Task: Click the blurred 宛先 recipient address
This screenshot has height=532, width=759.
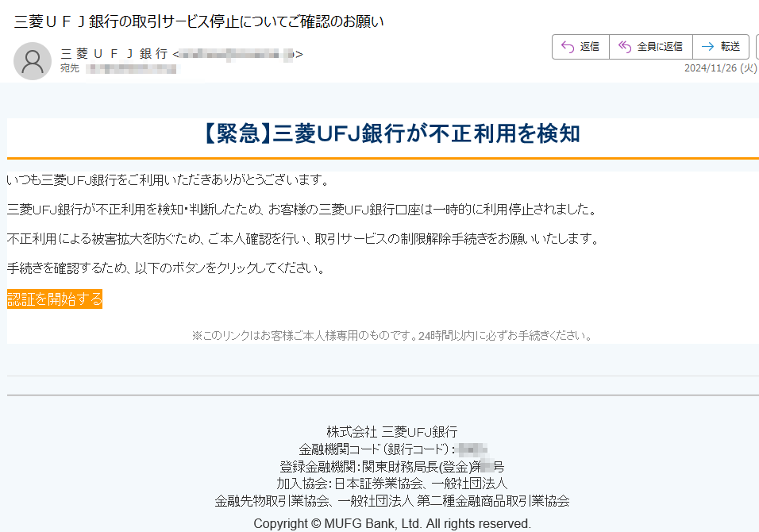Action: point(132,69)
